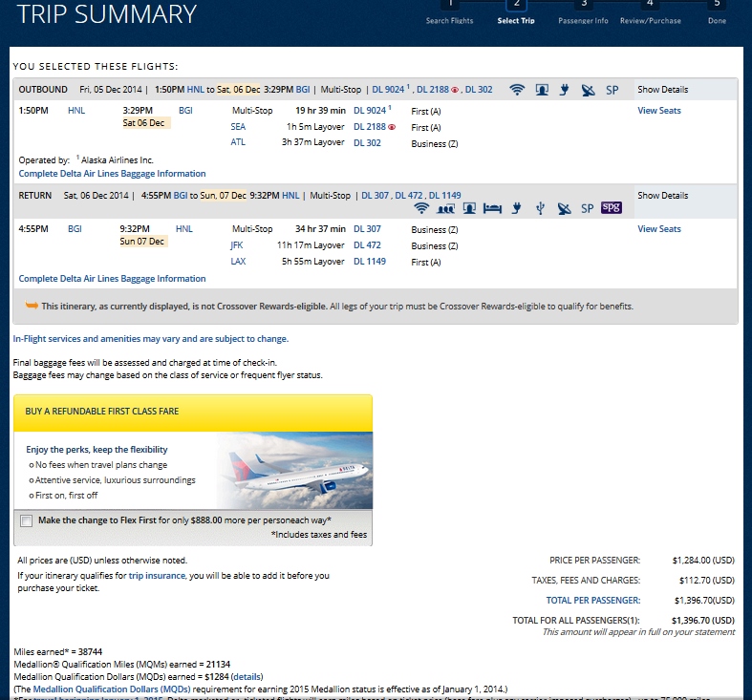Expand Show Details for the return flight
This screenshot has width=752, height=700.
point(662,196)
